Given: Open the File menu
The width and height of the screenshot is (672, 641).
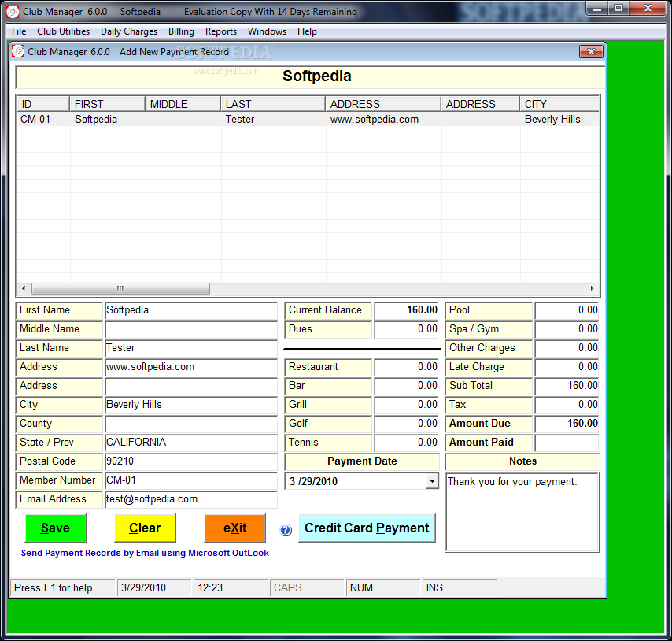Looking at the screenshot, I should 19,31.
